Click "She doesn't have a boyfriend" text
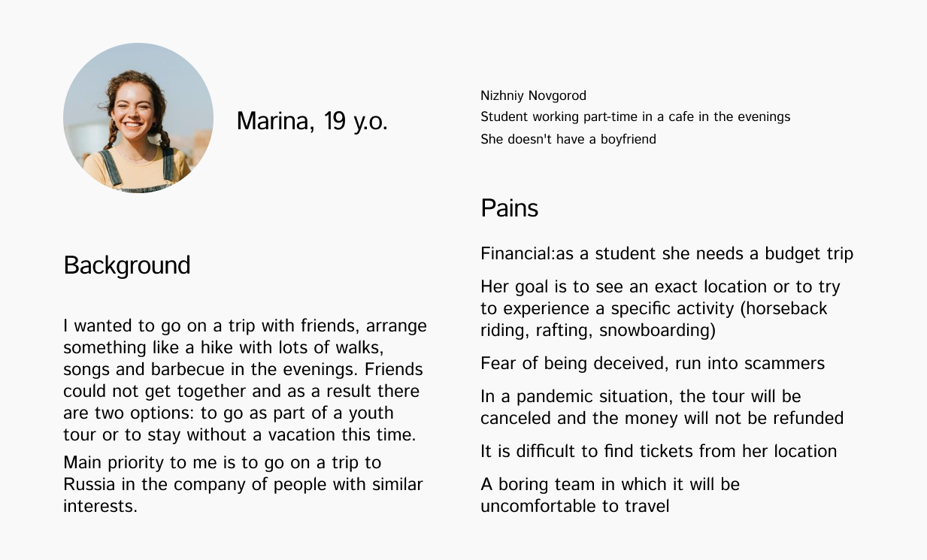The image size is (927, 560). click(568, 139)
